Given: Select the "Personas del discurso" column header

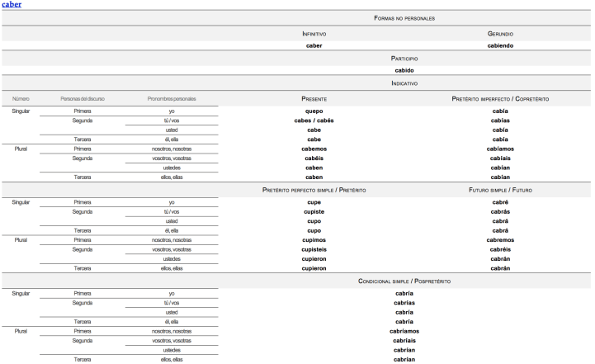Looking at the screenshot, I should [83, 99].
